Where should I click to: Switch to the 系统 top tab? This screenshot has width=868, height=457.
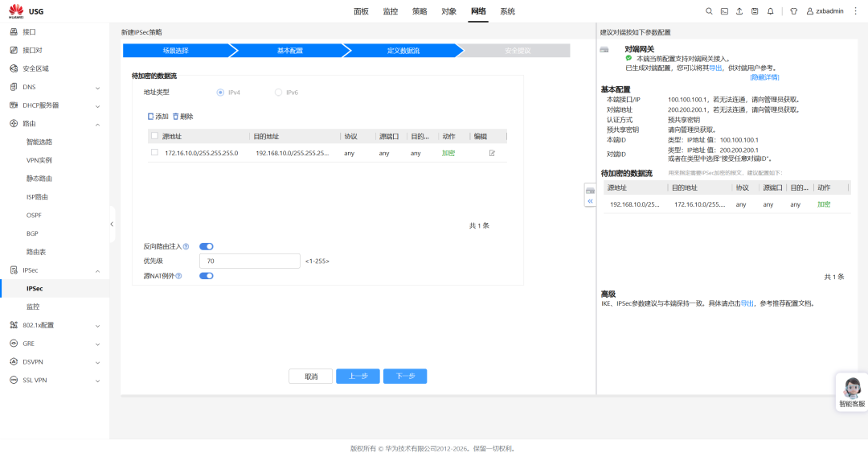(x=508, y=11)
